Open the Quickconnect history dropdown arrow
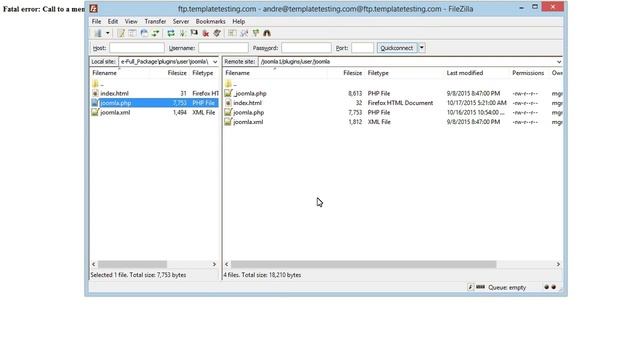Viewport: 640px width, 360px height. coord(422,48)
